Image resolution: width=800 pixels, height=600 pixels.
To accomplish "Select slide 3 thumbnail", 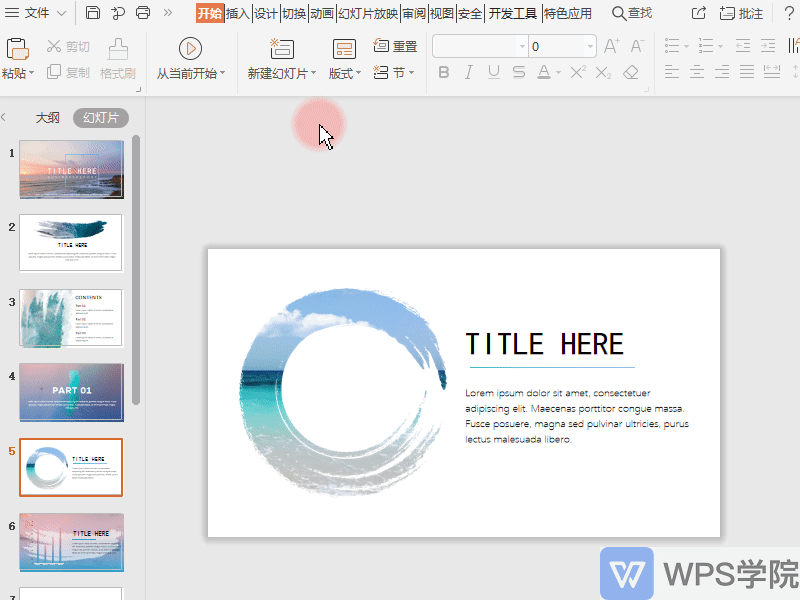I will 70,317.
